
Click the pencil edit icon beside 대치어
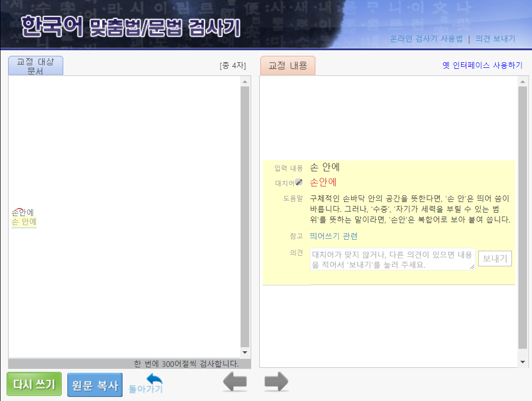(x=299, y=182)
